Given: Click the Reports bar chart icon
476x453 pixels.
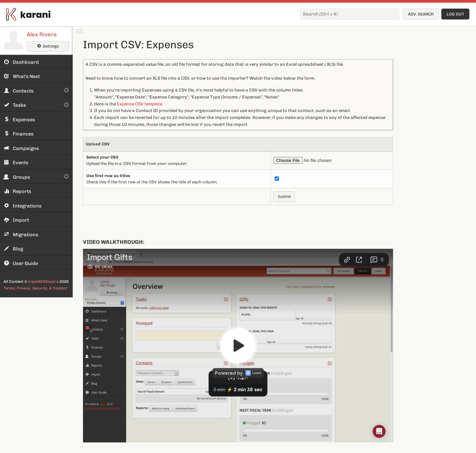Looking at the screenshot, I should click(x=6, y=191).
